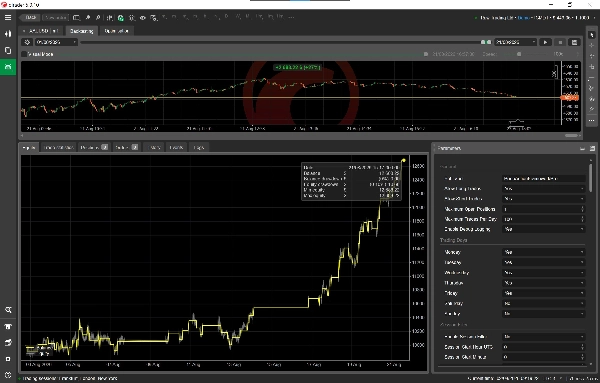Click the Parameters panel vertical scrollbar
The width and height of the screenshot is (600, 383).
tap(590, 178)
